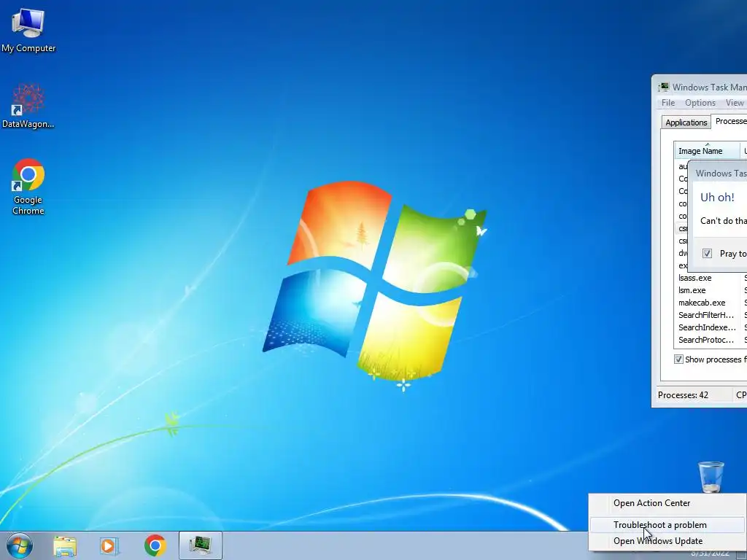Select SearchIndexe... process row
The width and height of the screenshot is (747, 560).
coord(711,327)
